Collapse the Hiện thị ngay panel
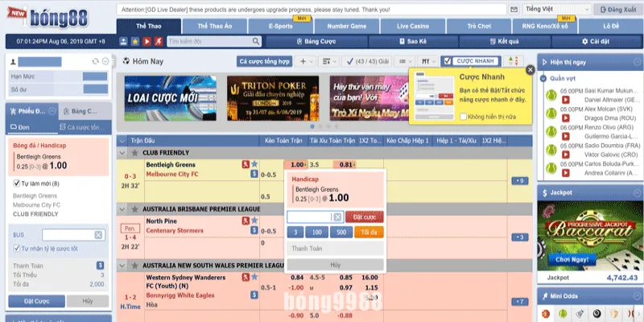The image size is (644, 322). [x=637, y=62]
